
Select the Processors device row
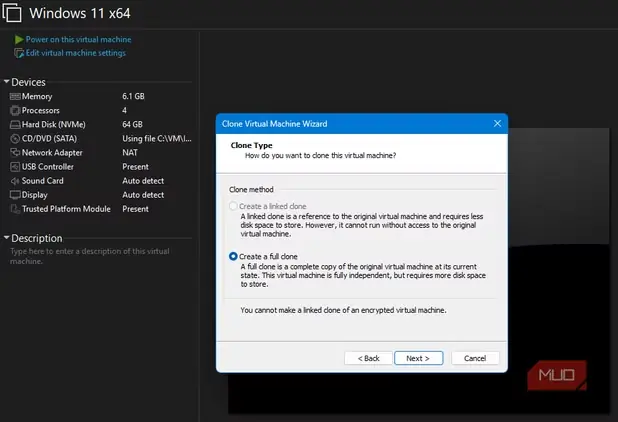point(101,110)
